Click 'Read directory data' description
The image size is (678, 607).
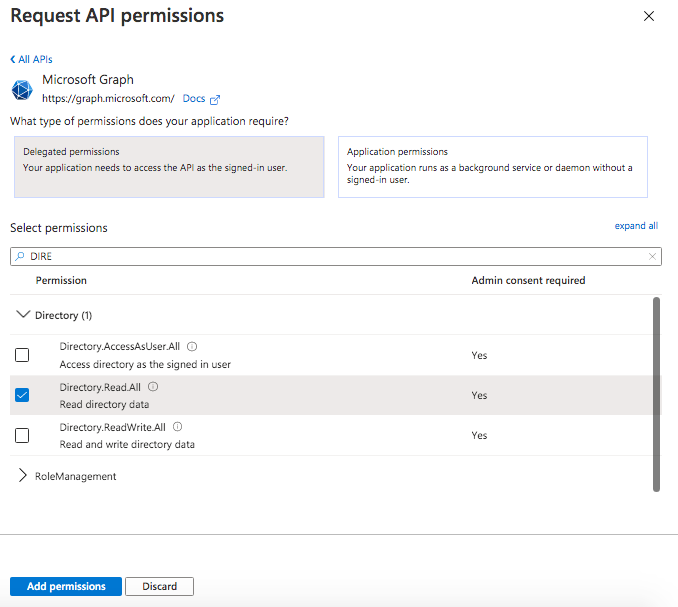[x=104, y=404]
